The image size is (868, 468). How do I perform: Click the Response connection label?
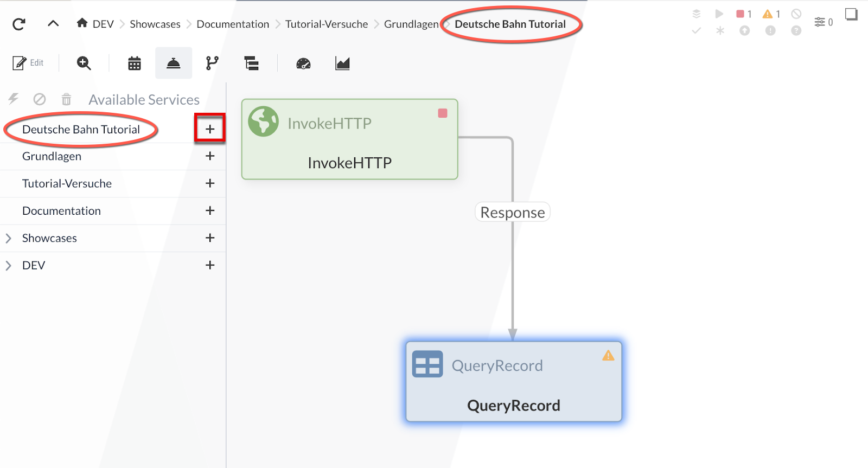click(512, 212)
